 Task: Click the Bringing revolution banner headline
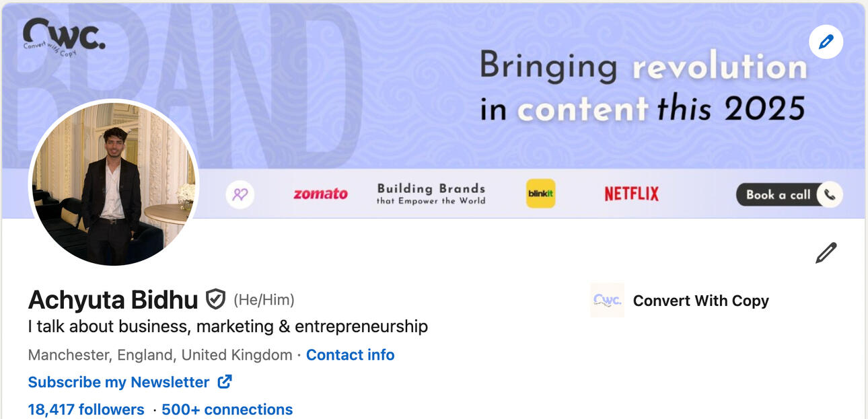coord(642,87)
